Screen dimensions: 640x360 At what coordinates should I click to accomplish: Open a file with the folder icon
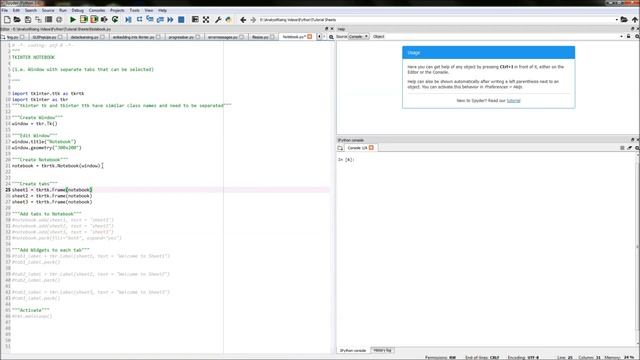17,20
